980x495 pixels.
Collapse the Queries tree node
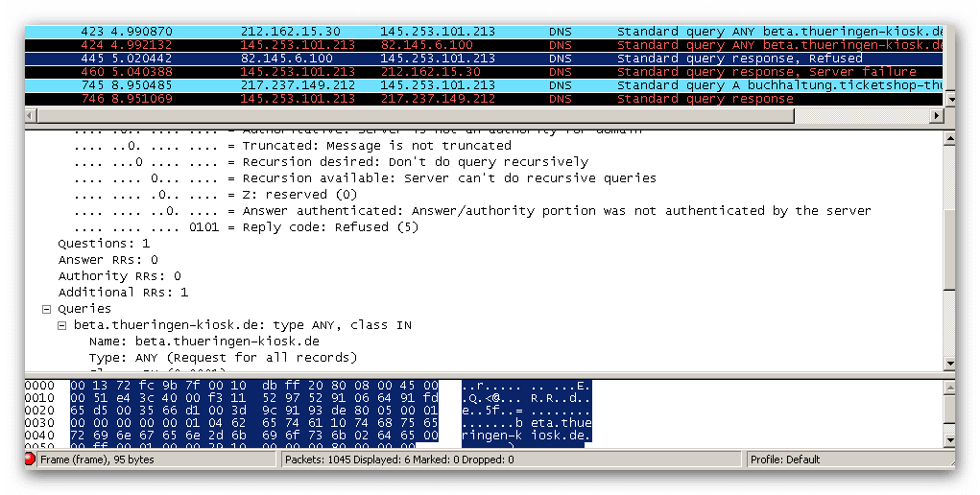coord(46,309)
